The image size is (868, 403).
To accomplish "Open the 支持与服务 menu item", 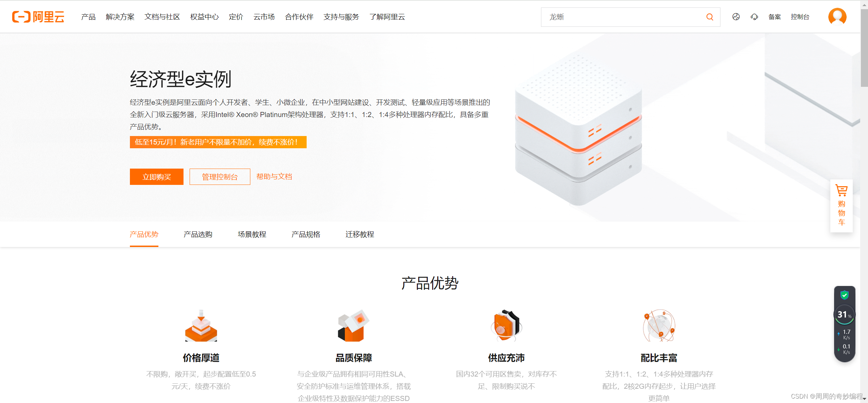I will point(341,17).
